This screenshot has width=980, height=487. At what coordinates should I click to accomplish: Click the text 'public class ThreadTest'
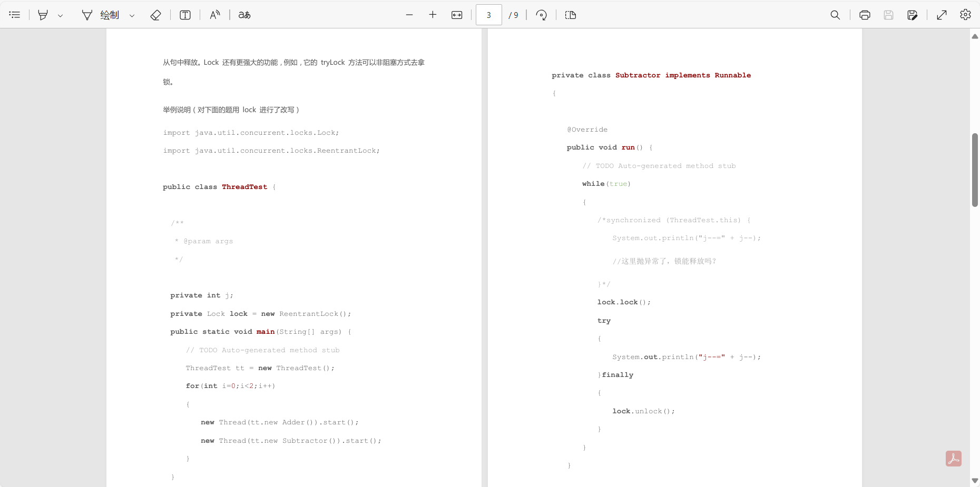(x=215, y=187)
